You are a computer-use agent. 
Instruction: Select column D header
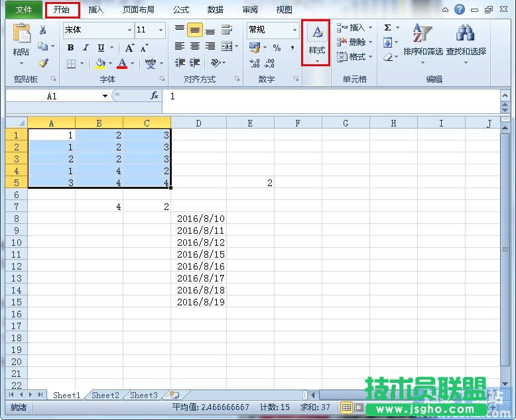[x=198, y=123]
